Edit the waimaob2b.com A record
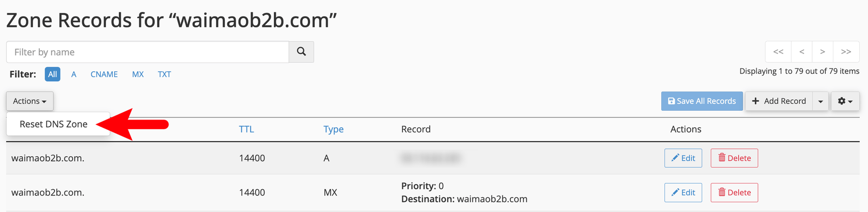 [x=683, y=158]
